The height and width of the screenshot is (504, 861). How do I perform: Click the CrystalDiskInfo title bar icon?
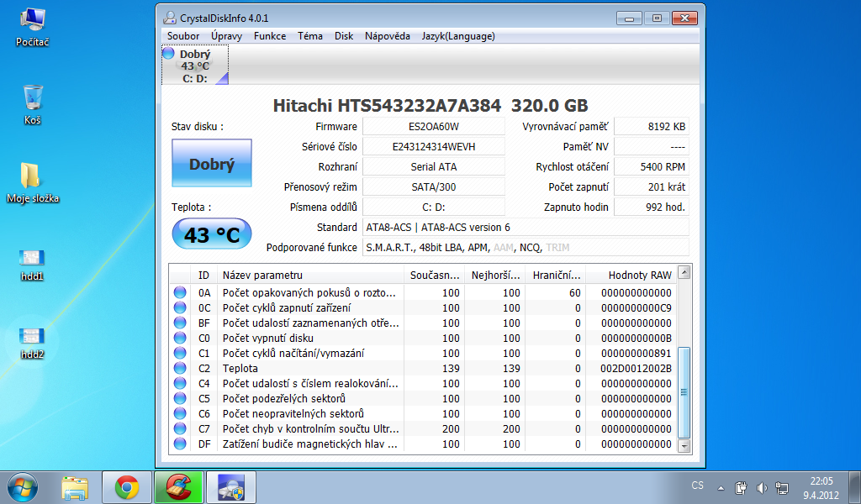click(x=170, y=18)
